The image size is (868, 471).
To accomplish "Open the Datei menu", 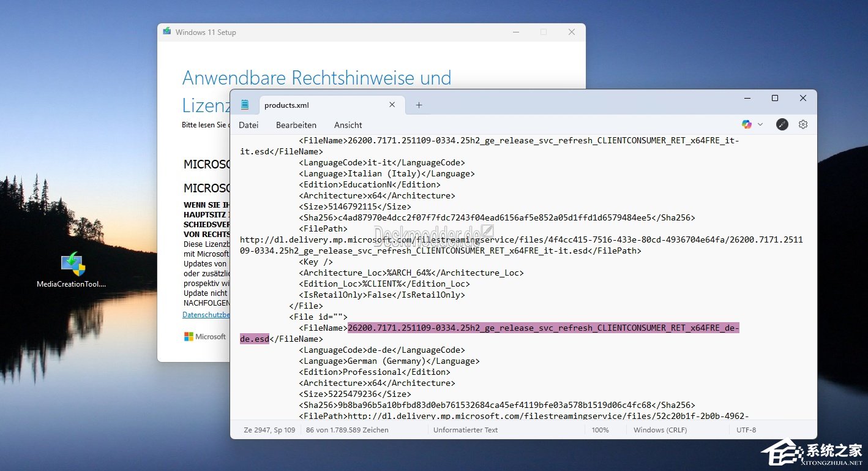I will 249,125.
